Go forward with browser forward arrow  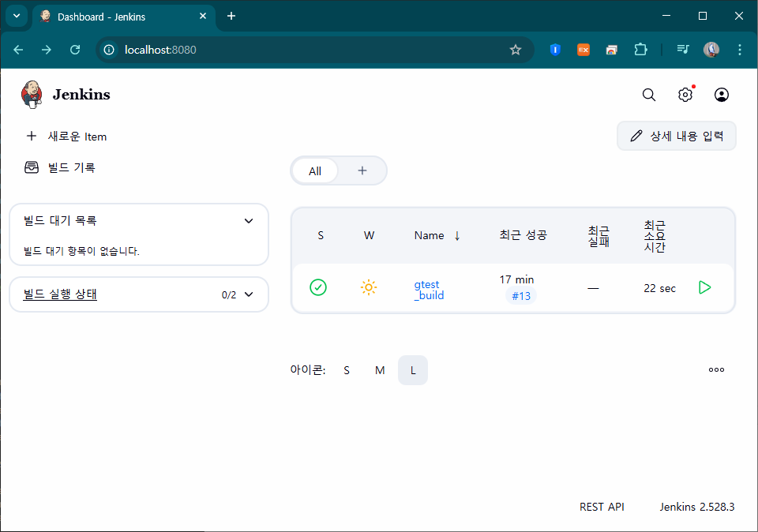(47, 50)
